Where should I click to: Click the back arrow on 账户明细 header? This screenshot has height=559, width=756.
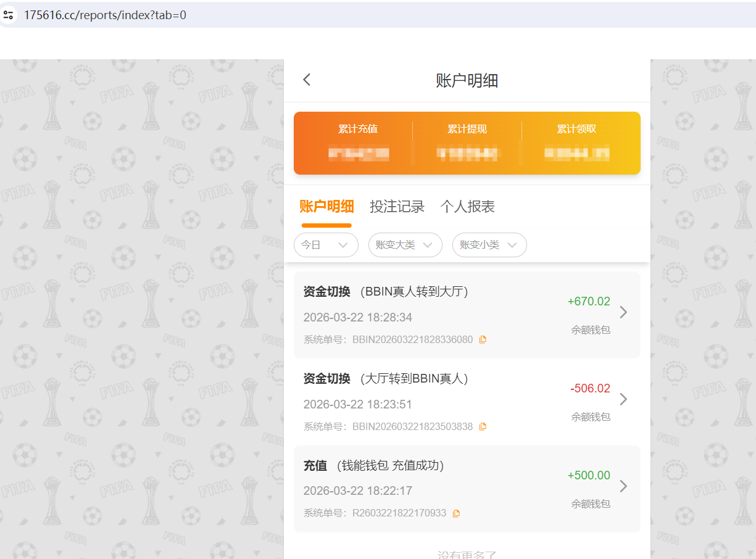pos(307,80)
